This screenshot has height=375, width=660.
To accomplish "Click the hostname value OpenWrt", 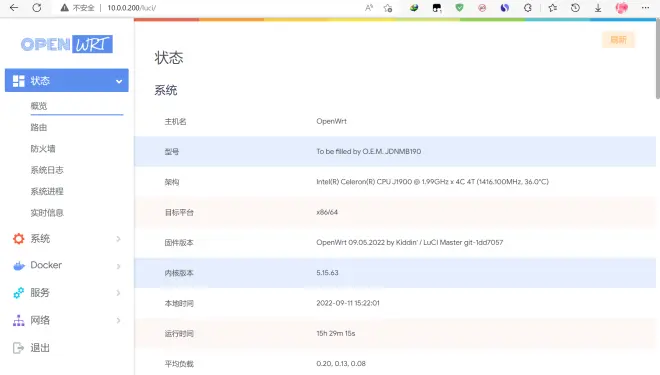I will pyautogui.click(x=332, y=121).
